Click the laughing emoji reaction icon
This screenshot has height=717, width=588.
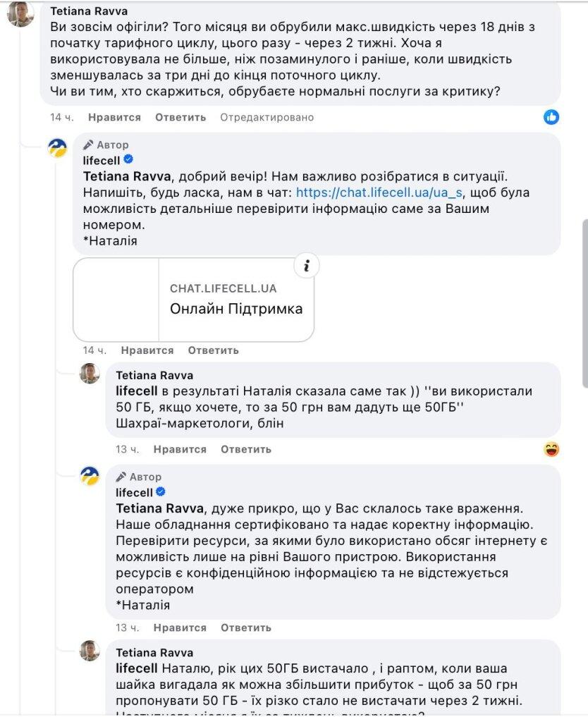(x=551, y=449)
